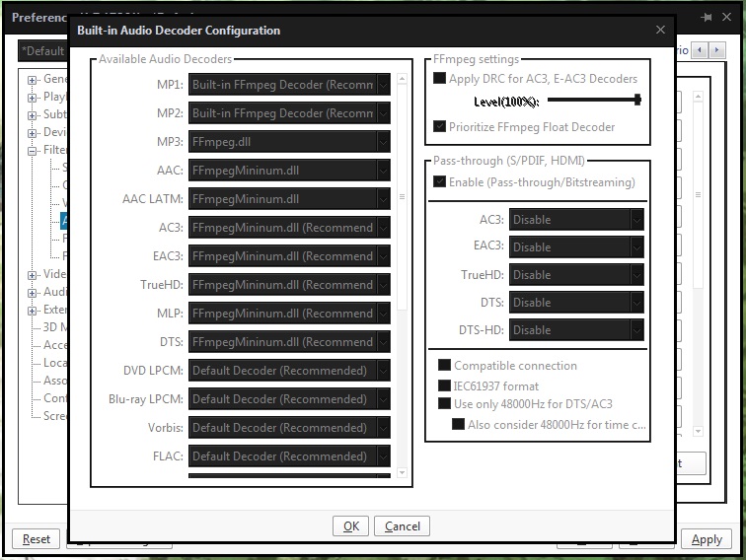Select the 3D tree item in Preferences
746x560 pixels.
pos(55,327)
